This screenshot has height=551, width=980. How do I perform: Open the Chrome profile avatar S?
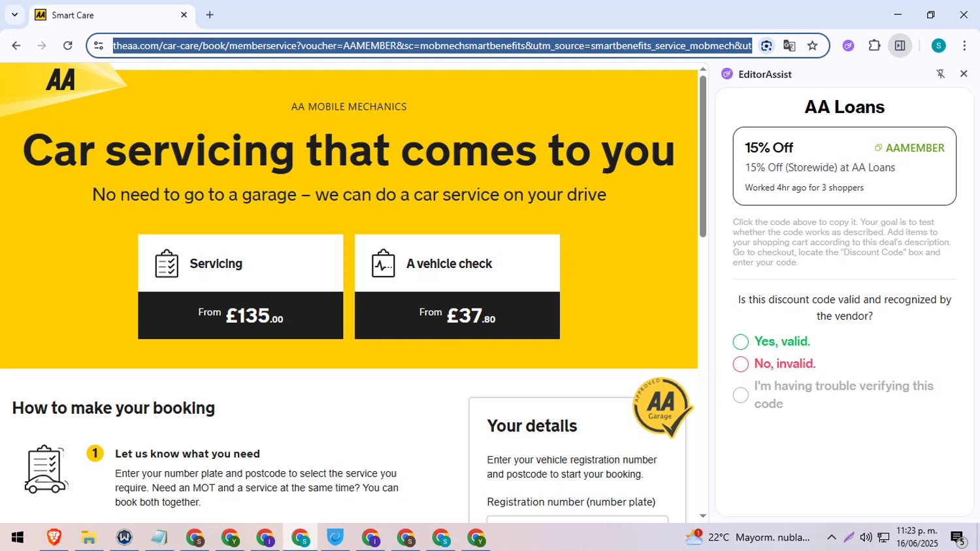point(938,45)
